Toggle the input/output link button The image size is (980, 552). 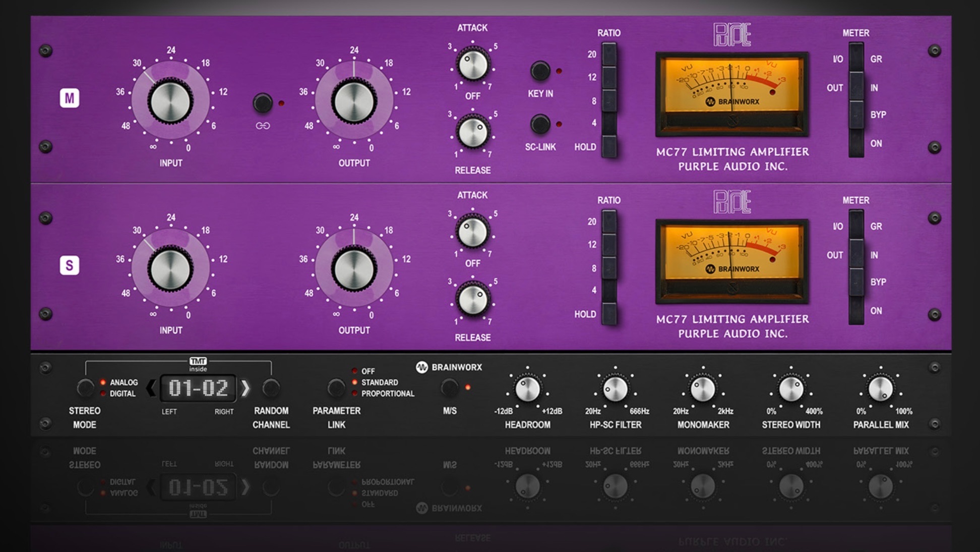(x=262, y=103)
